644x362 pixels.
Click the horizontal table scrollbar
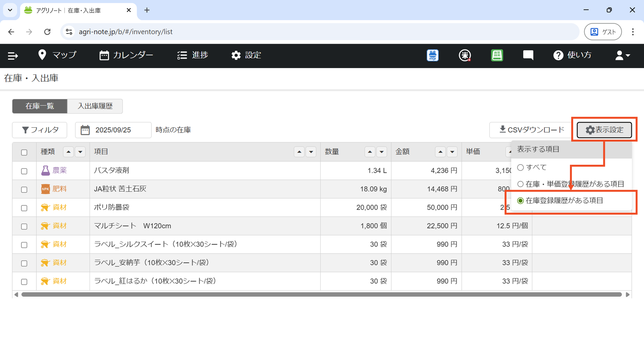coord(321,294)
